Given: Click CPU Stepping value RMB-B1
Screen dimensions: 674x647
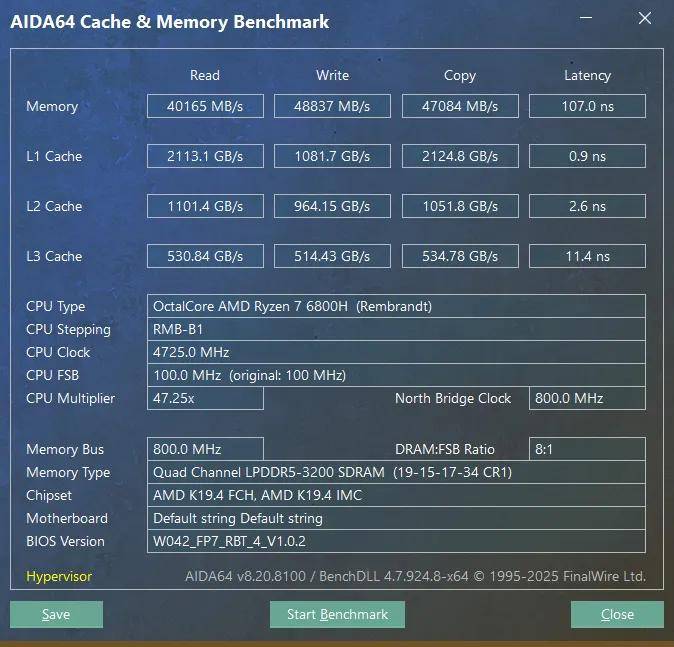Looking at the screenshot, I should click(x=396, y=329).
